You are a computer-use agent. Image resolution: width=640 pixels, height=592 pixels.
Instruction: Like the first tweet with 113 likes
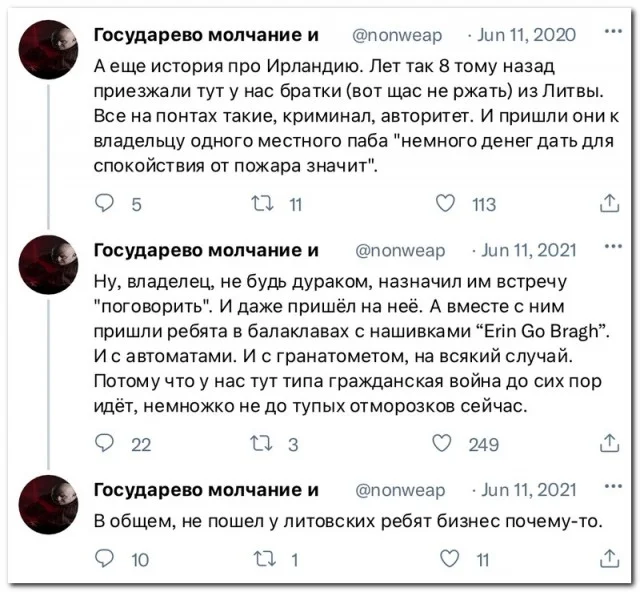point(448,204)
